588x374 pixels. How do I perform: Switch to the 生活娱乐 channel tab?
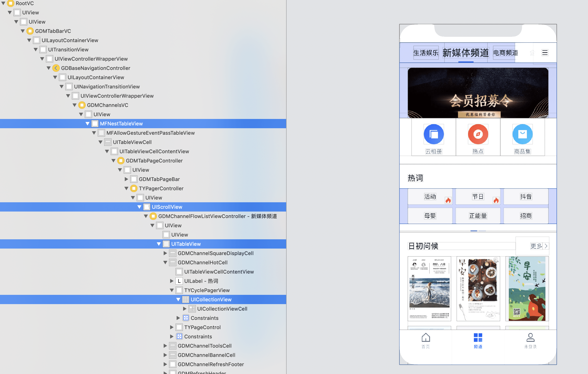(426, 53)
